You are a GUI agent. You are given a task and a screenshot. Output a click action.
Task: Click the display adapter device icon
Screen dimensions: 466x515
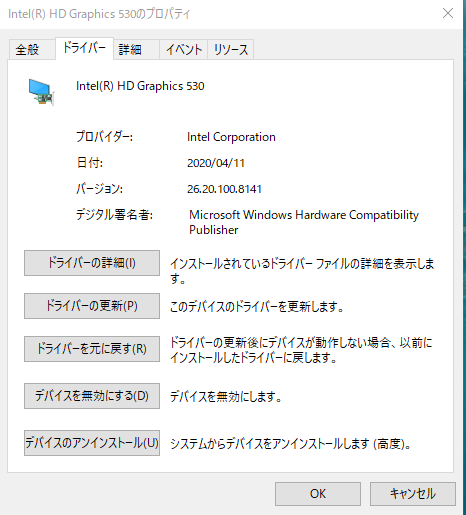(41, 92)
